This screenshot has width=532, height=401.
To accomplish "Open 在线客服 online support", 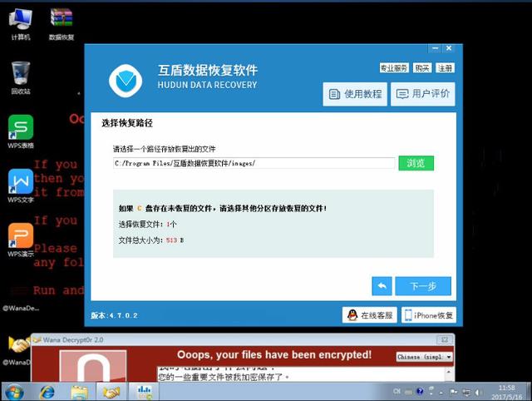I will [x=369, y=315].
